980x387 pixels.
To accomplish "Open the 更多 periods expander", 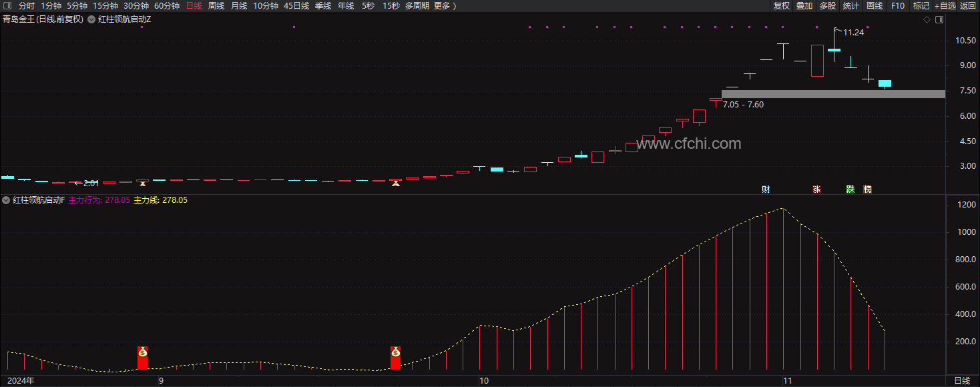I will pyautogui.click(x=445, y=5).
